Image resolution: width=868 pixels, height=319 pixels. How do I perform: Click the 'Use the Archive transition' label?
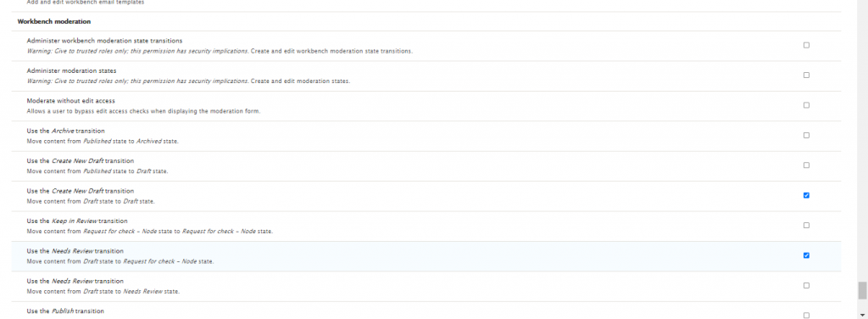coord(66,131)
